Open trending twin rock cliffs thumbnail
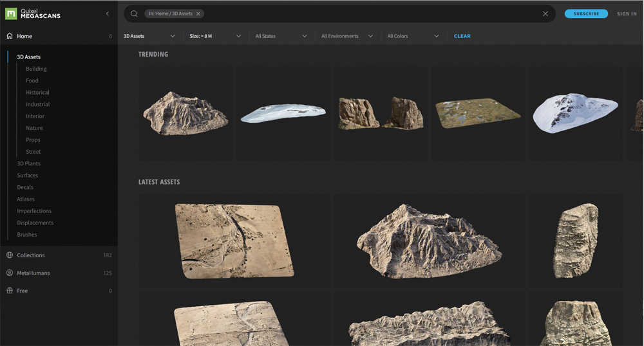644x346 pixels. 381,113
